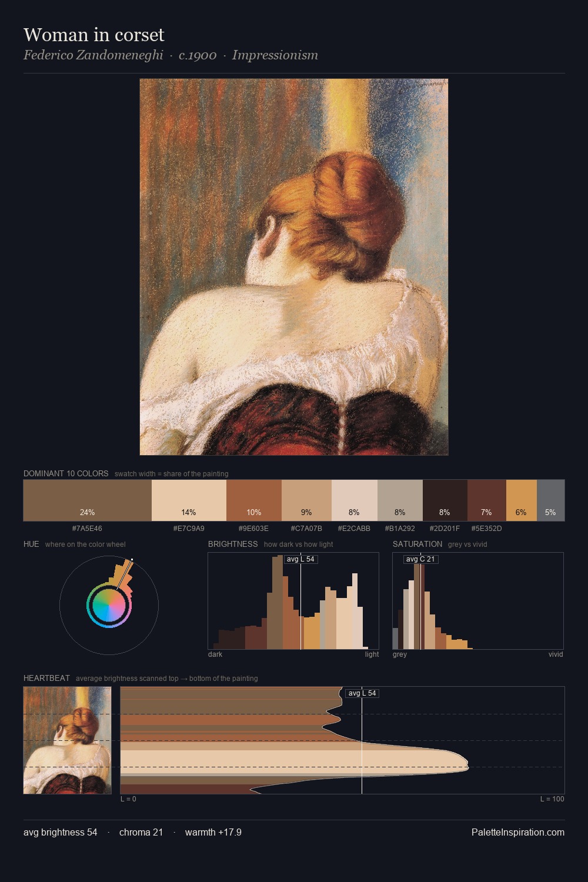Click the hex code #E7C9A9

(x=189, y=529)
